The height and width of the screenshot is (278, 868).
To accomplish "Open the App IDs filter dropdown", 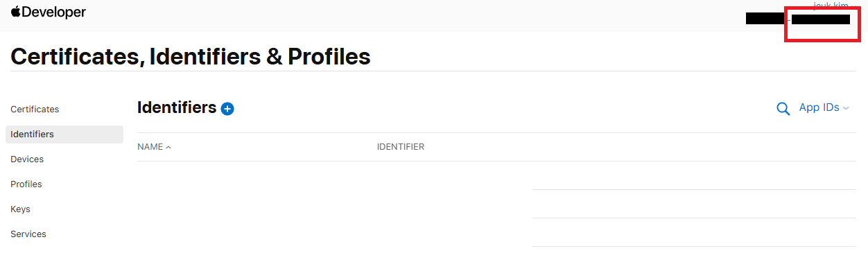I will (824, 107).
